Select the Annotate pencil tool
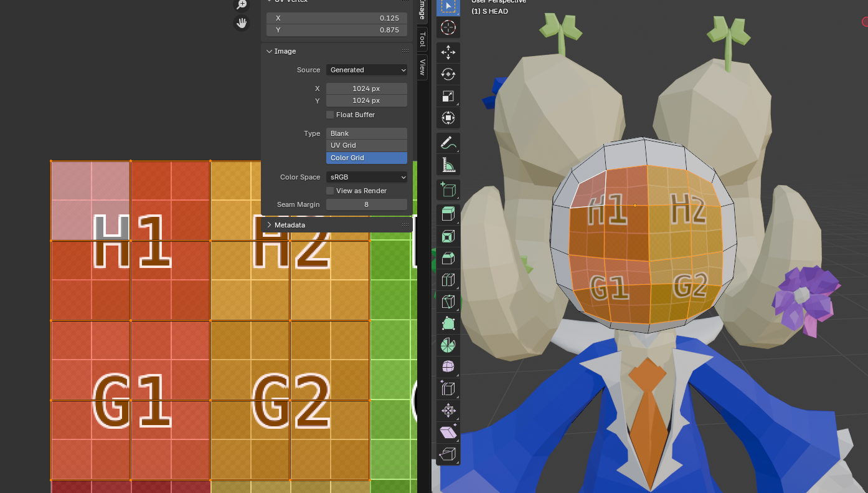This screenshot has height=493, width=868. (x=448, y=143)
